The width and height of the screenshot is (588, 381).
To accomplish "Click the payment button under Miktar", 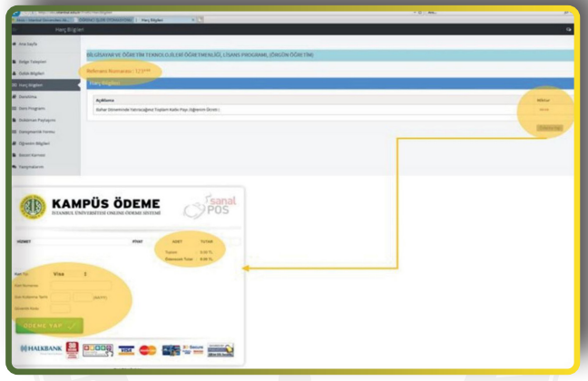I will coord(549,128).
